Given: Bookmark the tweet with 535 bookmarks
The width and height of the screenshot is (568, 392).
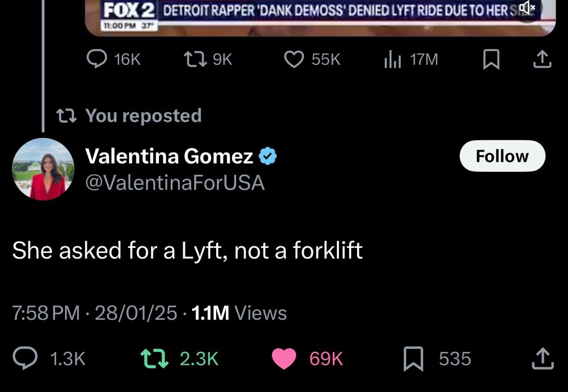Looking at the screenshot, I should pyautogui.click(x=413, y=359).
